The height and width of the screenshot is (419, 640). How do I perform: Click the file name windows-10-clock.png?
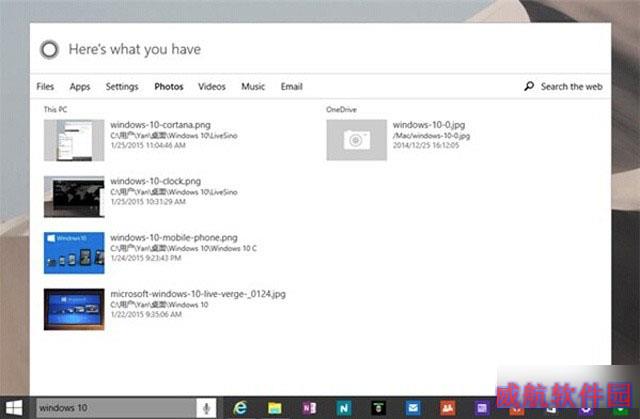coord(156,181)
